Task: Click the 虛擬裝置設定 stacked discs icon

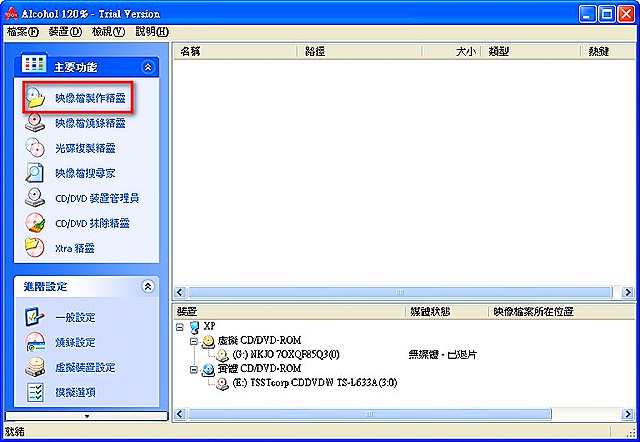Action: [x=35, y=367]
